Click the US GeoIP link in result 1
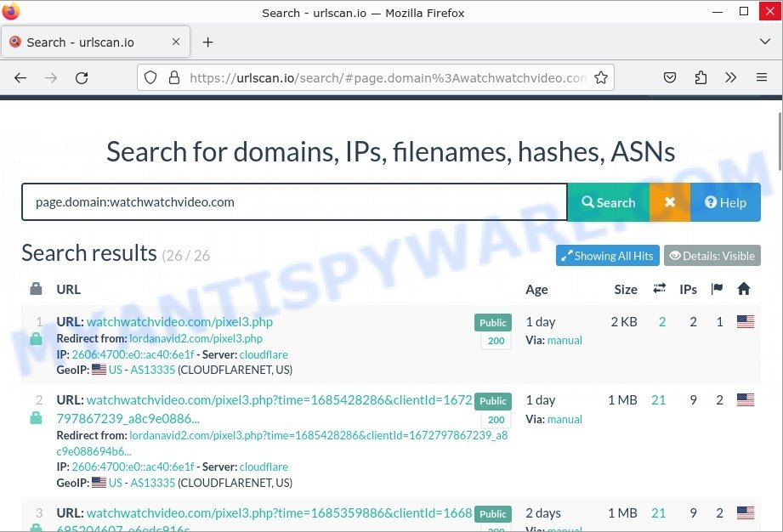Image resolution: width=783 pixels, height=532 pixels. 116,370
